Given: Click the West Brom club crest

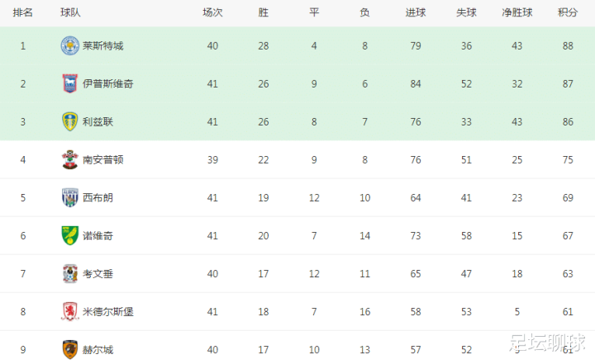Looking at the screenshot, I should pos(69,197).
